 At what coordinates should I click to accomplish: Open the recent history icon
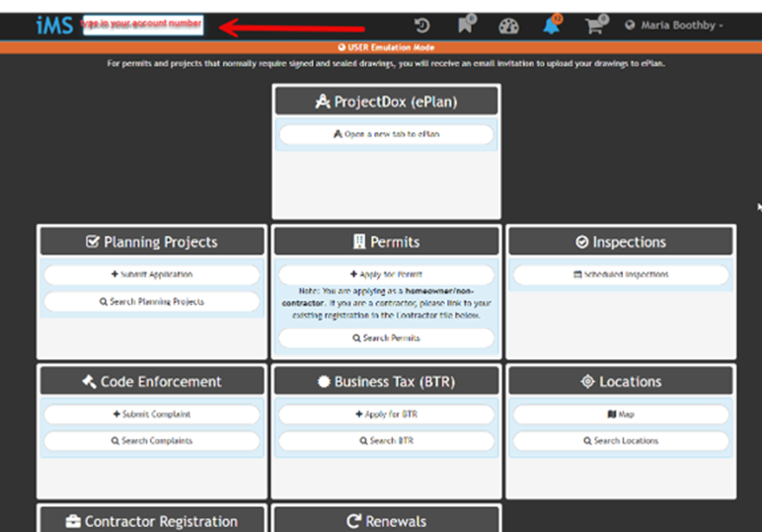(421, 26)
